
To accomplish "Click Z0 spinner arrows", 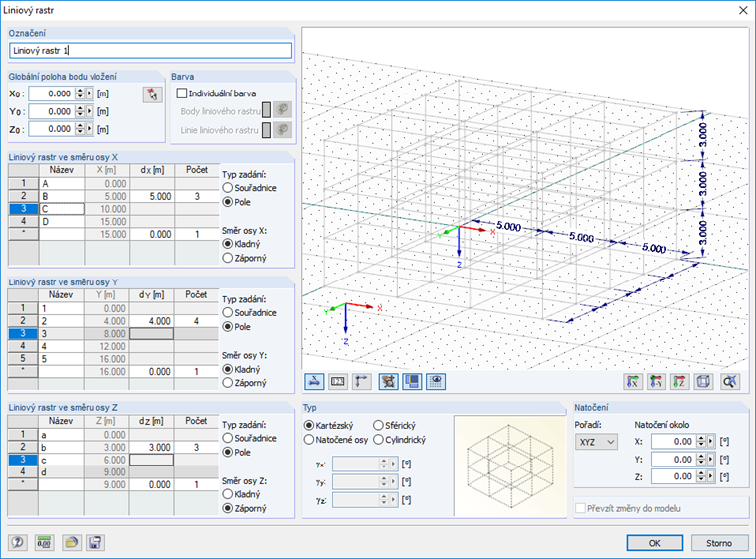I will click(80, 129).
